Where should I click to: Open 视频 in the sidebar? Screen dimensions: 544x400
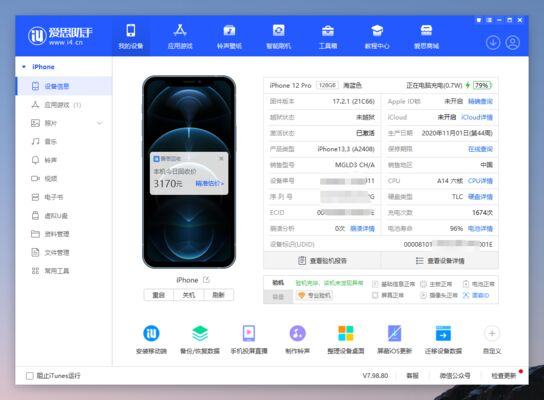[64, 178]
